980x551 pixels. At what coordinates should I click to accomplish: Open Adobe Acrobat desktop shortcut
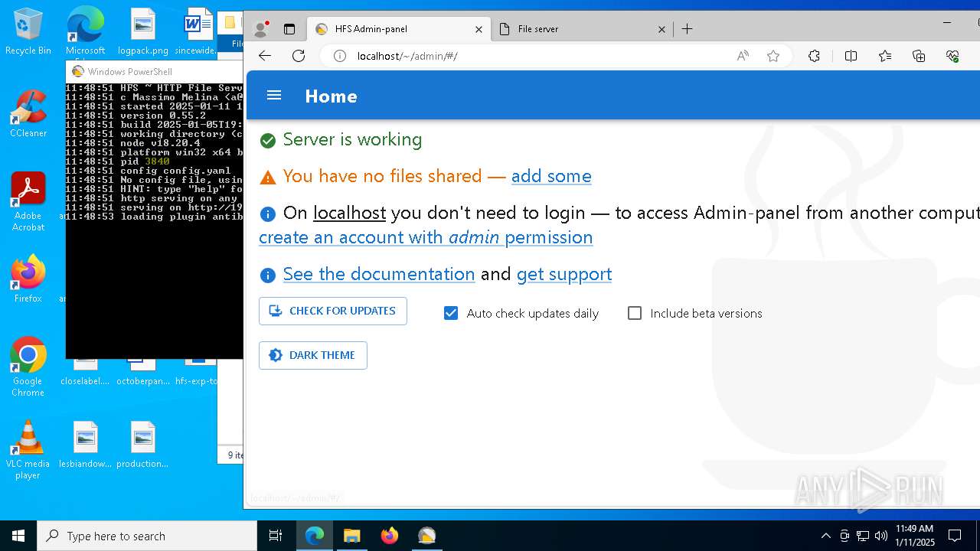coord(28,202)
